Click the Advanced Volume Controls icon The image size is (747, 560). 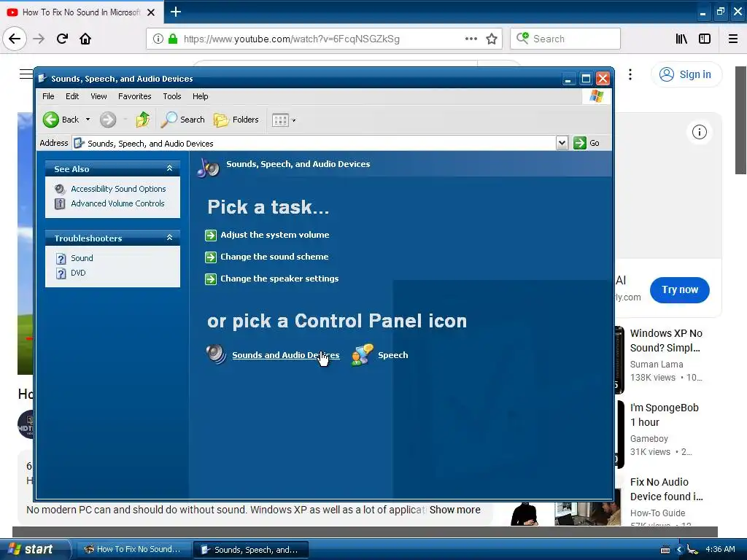(x=60, y=204)
